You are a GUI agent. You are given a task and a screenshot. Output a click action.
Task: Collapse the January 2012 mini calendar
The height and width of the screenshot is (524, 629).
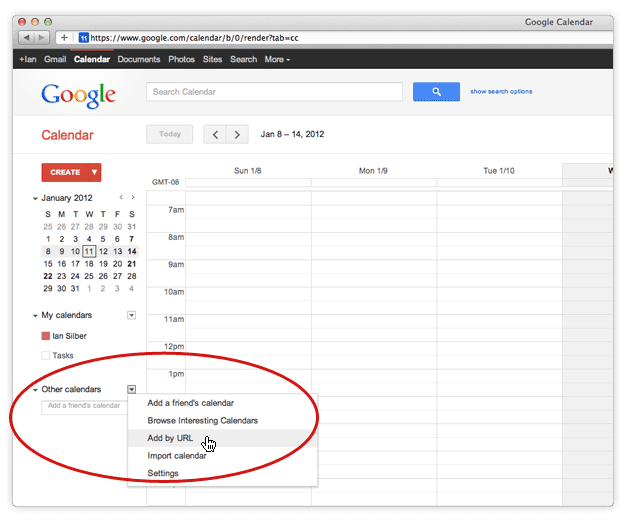[x=35, y=199]
